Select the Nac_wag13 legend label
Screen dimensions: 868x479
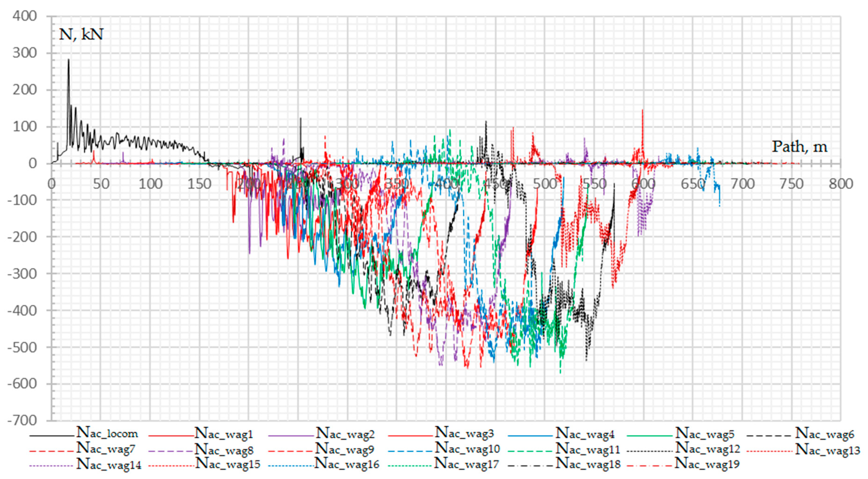828,449
